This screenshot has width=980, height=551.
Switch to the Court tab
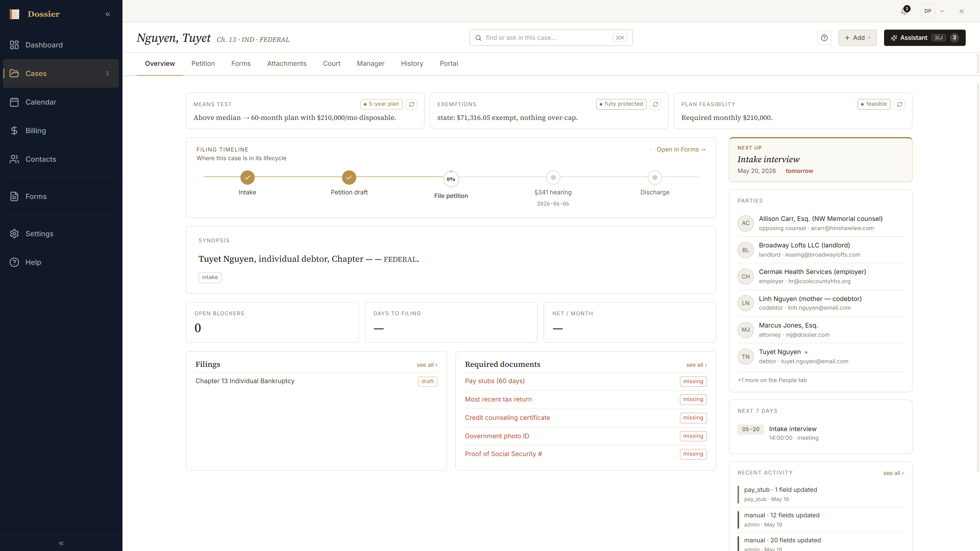pyautogui.click(x=331, y=64)
